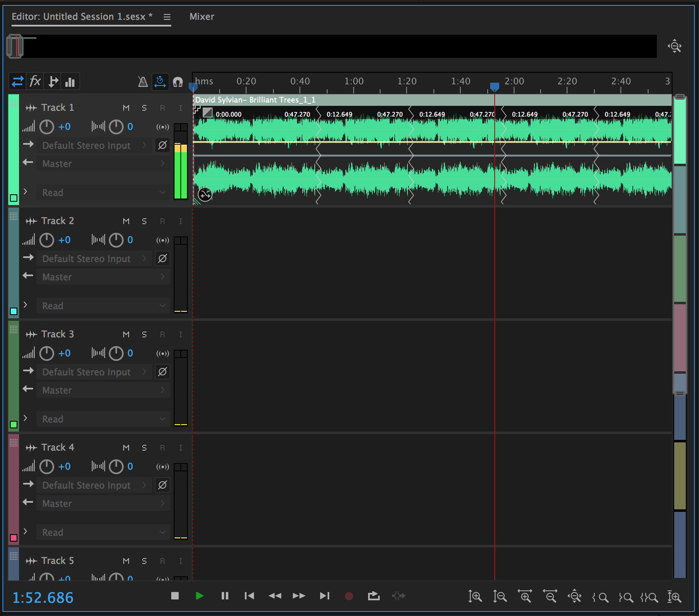
Task: Open Track 1 automation mode Read dropdown
Action: click(x=103, y=193)
